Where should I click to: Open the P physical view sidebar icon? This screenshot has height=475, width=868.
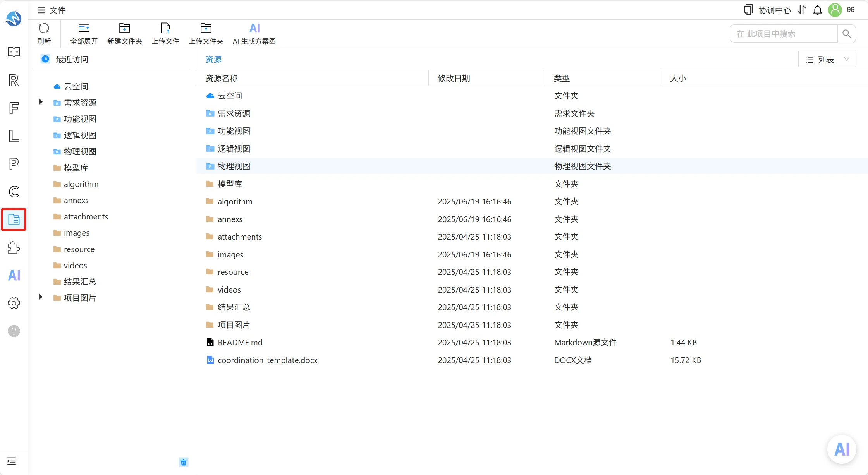pyautogui.click(x=14, y=164)
